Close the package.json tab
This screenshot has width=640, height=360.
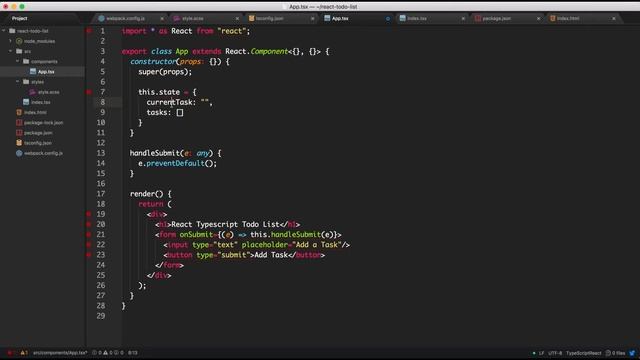(538, 18)
